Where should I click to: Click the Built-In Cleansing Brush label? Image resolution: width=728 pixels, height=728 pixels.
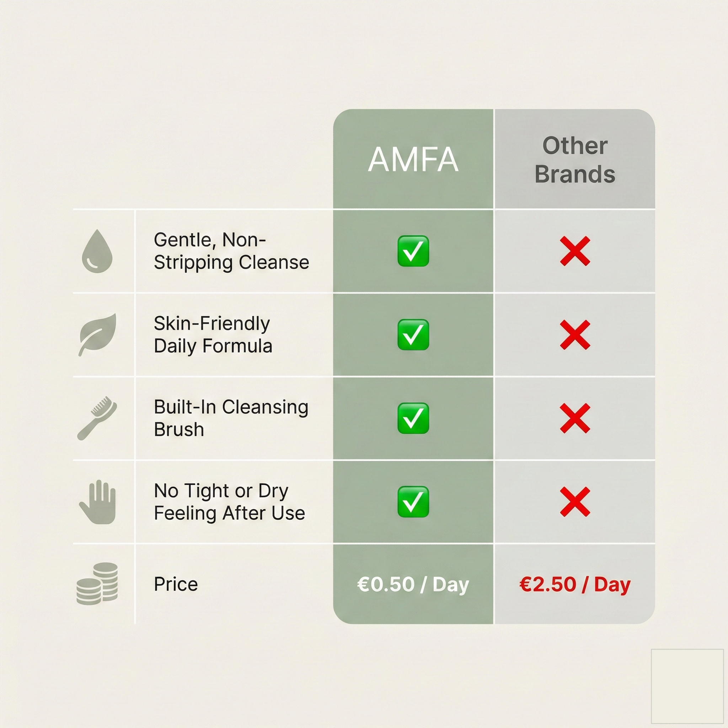point(231,418)
